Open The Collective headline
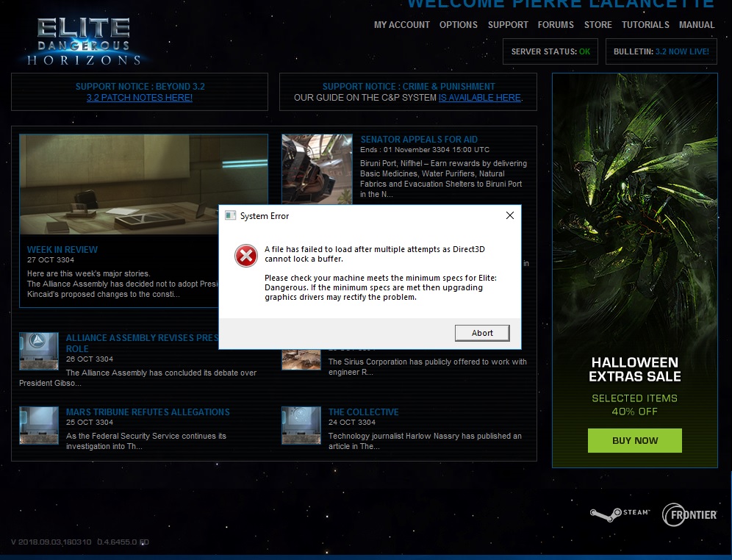 coord(363,412)
